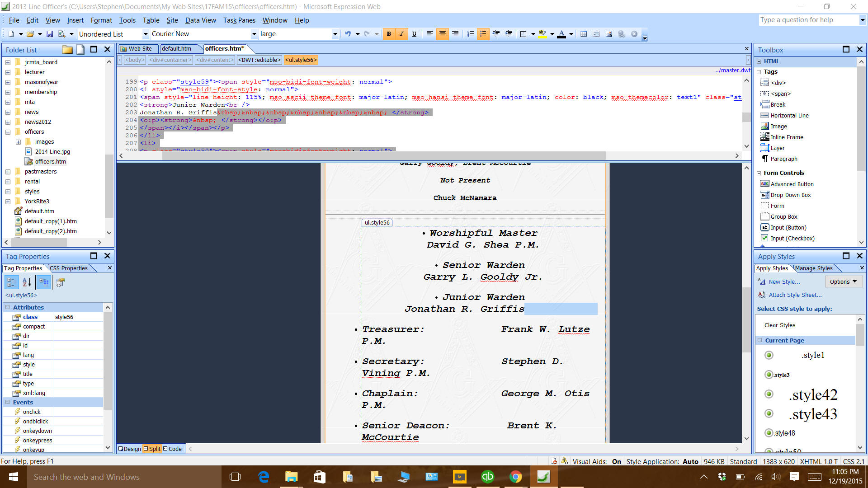Select the .style1 style radio indicator
The height and width of the screenshot is (488, 868).
click(769, 355)
